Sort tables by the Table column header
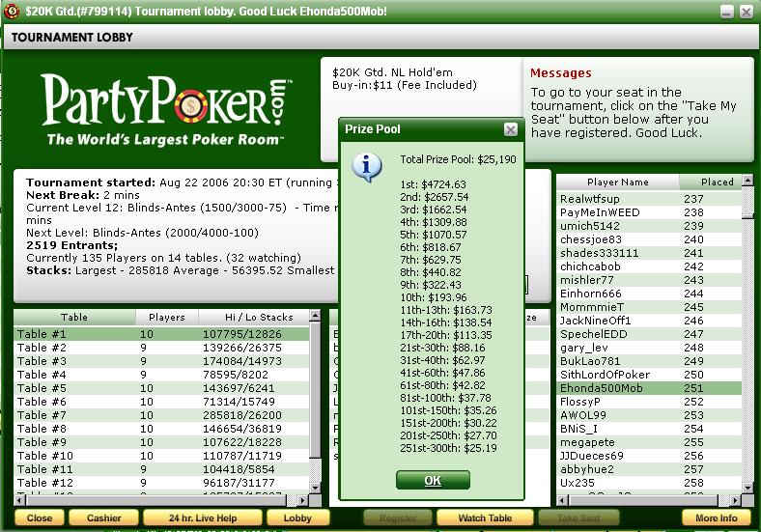761x532 pixels. pyautogui.click(x=74, y=317)
